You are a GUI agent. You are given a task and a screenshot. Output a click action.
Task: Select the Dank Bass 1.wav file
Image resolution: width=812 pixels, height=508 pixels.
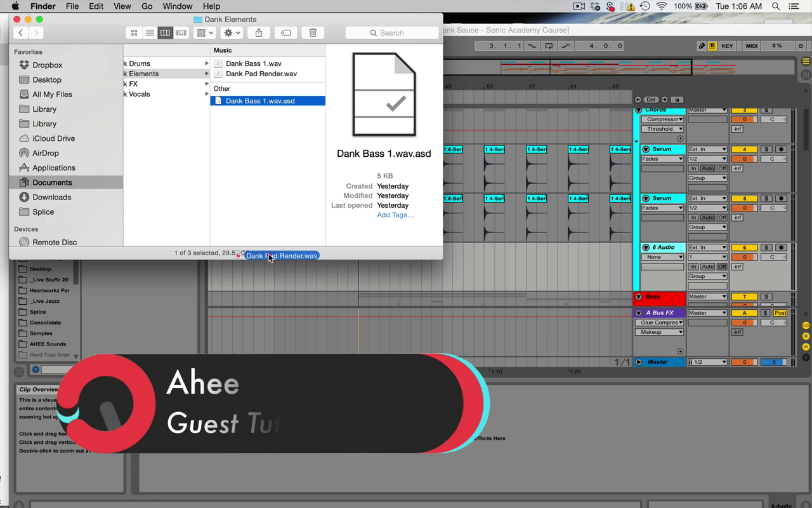(x=253, y=63)
